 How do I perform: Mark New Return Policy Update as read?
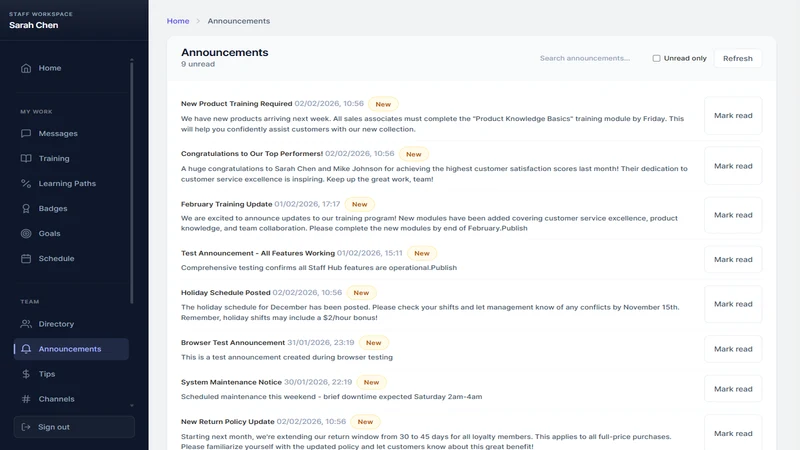(x=733, y=433)
